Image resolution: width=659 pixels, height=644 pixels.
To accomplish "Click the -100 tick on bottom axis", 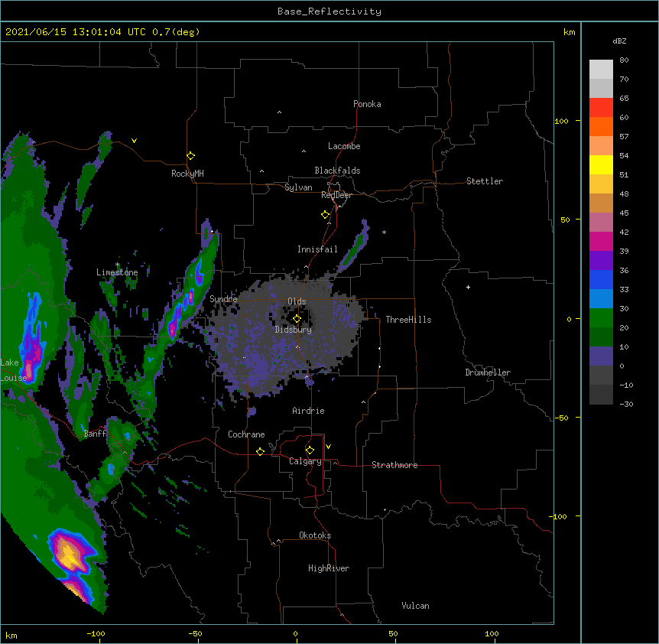I will (96, 633).
